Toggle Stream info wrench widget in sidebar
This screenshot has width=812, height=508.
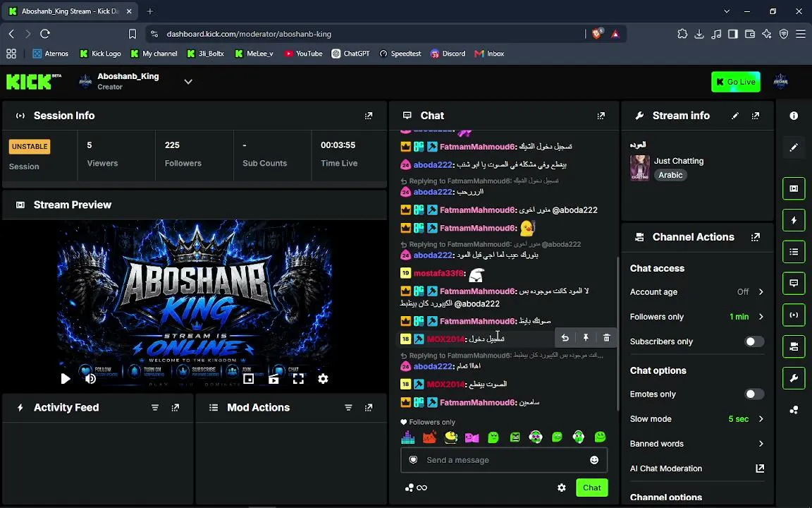point(794,378)
